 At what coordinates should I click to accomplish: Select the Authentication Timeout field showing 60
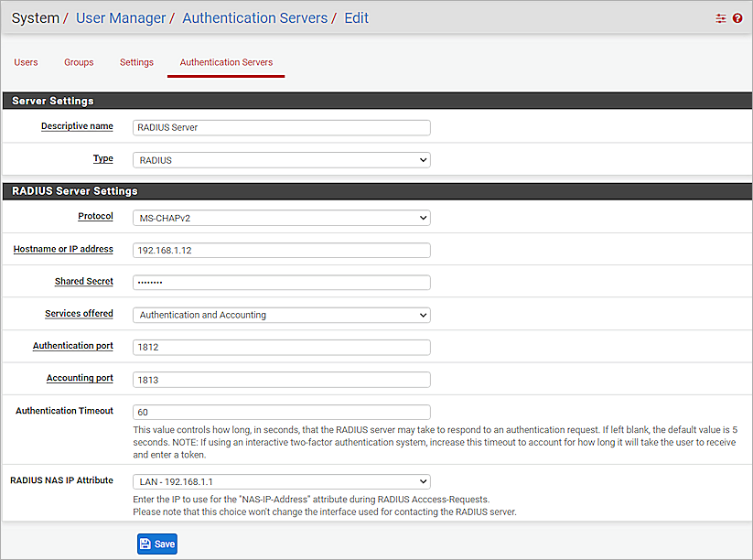pyautogui.click(x=281, y=412)
